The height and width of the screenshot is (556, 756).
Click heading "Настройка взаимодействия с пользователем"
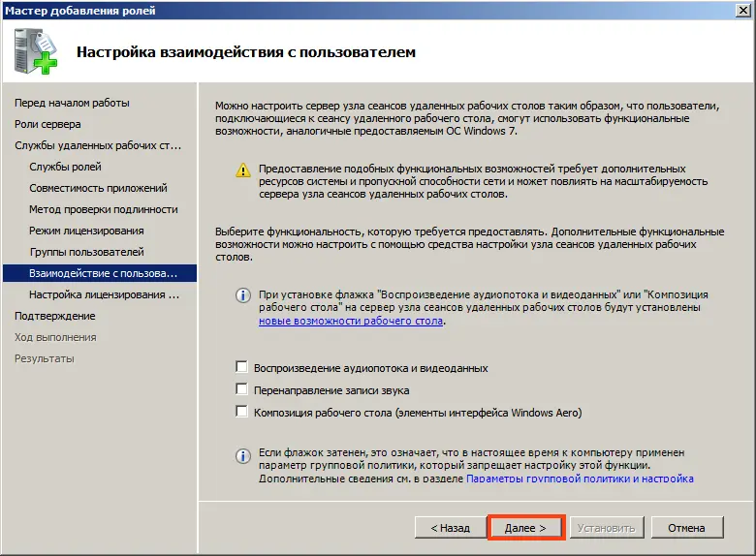tap(246, 52)
